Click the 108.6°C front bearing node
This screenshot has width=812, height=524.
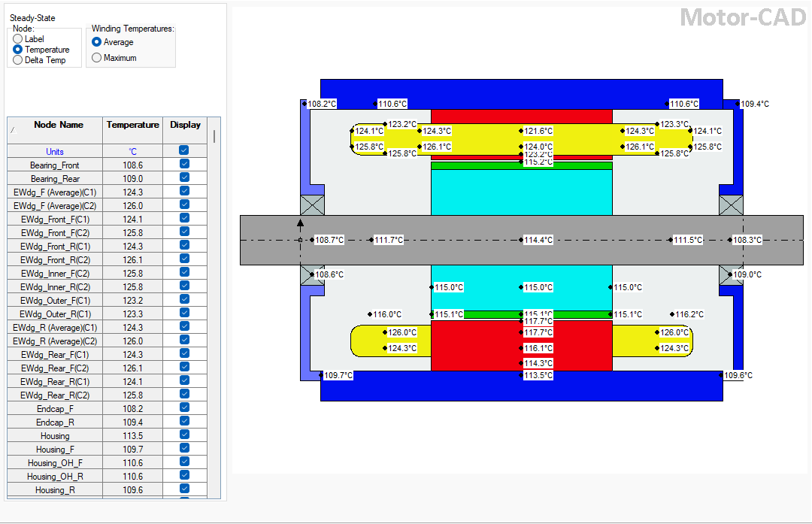pyautogui.click(x=329, y=274)
